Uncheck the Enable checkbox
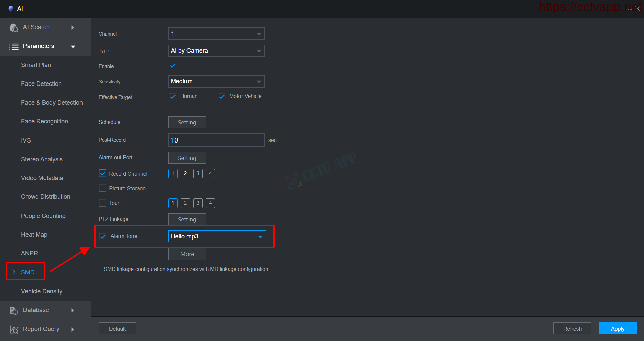 172,66
